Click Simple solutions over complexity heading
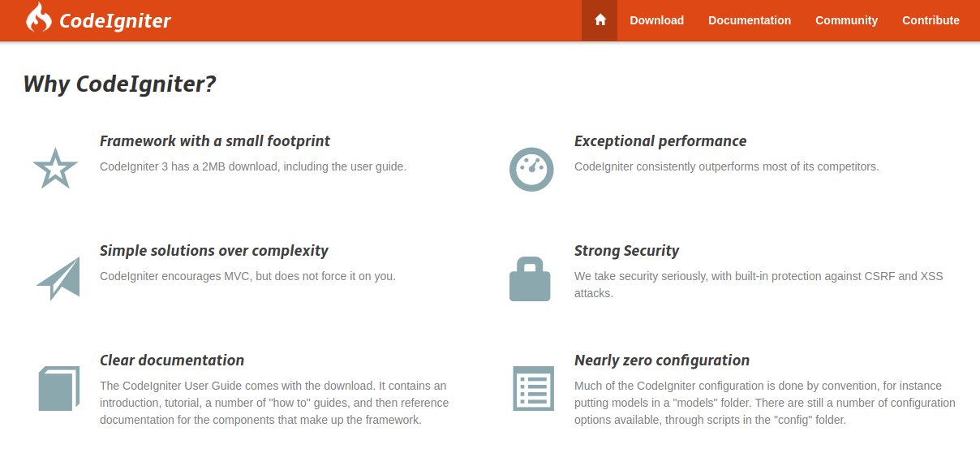This screenshot has width=980, height=462. 214,251
